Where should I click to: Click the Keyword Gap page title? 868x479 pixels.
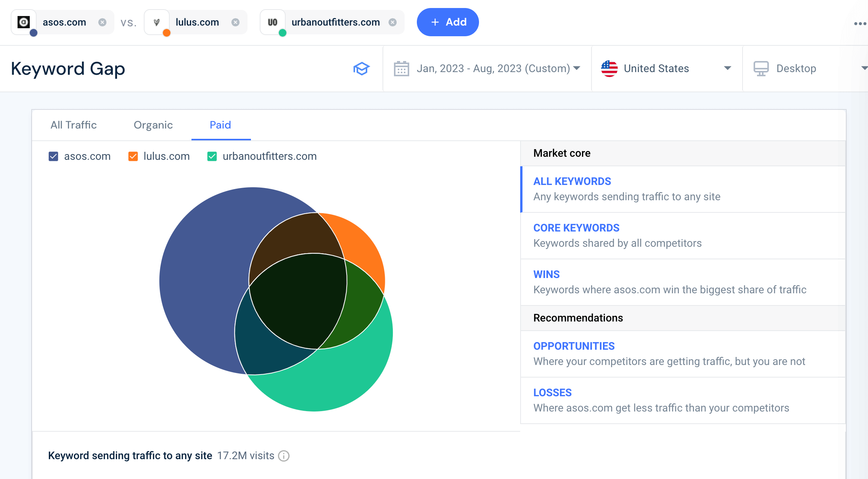click(x=68, y=69)
